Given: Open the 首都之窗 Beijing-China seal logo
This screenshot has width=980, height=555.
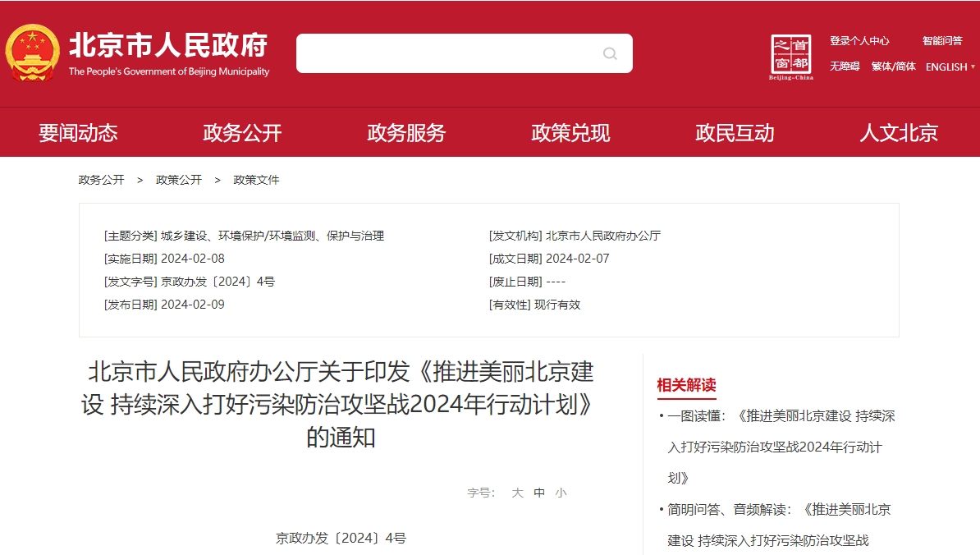Looking at the screenshot, I should click(x=791, y=57).
